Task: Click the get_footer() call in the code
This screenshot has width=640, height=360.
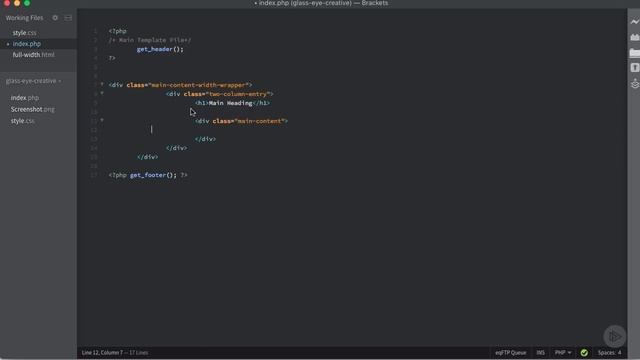Action: click(x=153, y=175)
